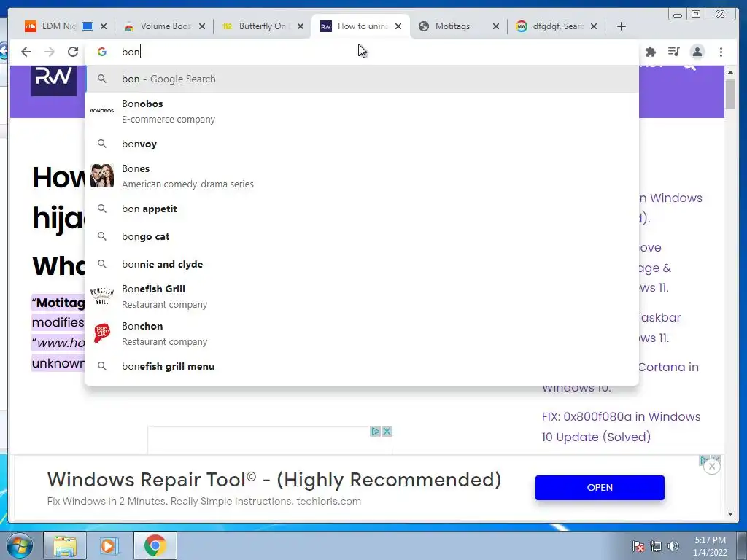
Task: Pick the bonvoy search suggestion
Action: click(x=362, y=144)
